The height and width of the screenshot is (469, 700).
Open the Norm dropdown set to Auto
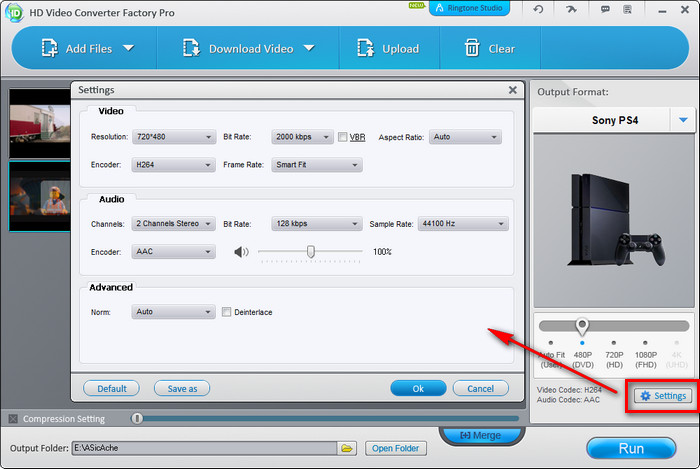pos(173,311)
